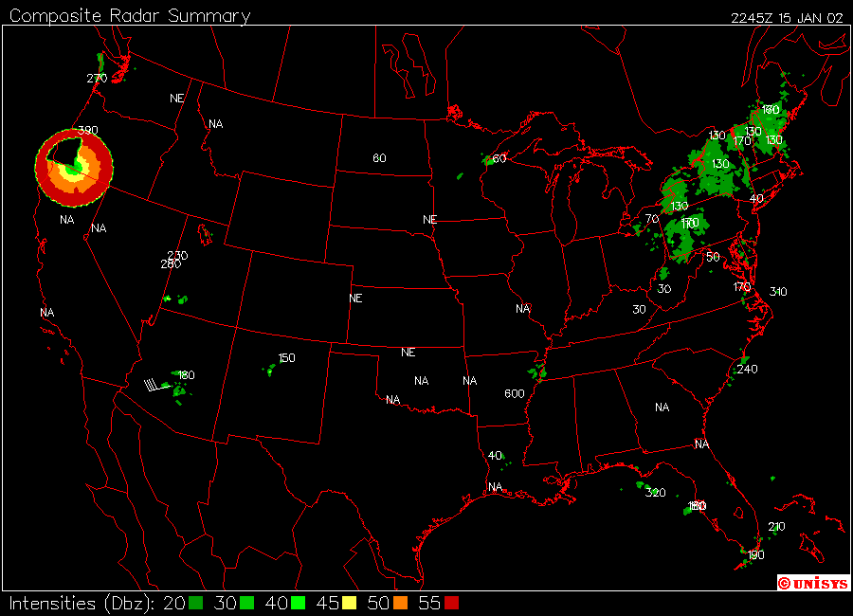Select the 50 Dbz orange legend swatch
Image resolution: width=853 pixels, height=616 pixels.
click(400, 603)
